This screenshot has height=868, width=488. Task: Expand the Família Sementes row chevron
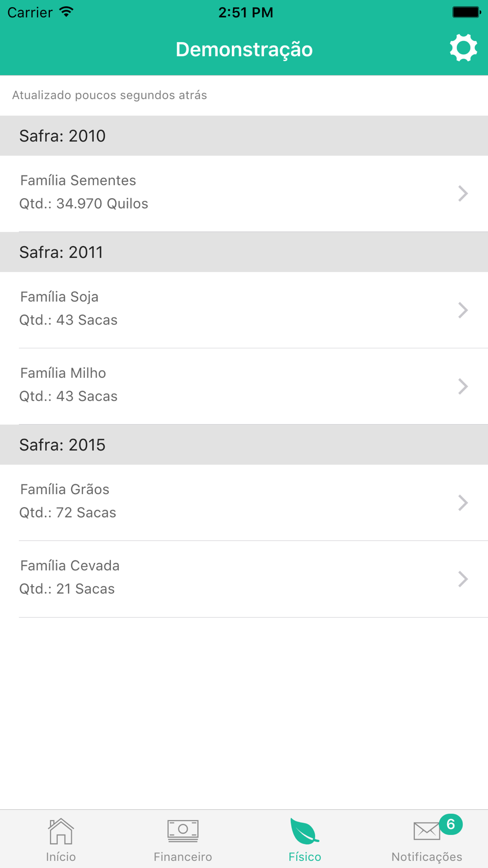point(463,194)
